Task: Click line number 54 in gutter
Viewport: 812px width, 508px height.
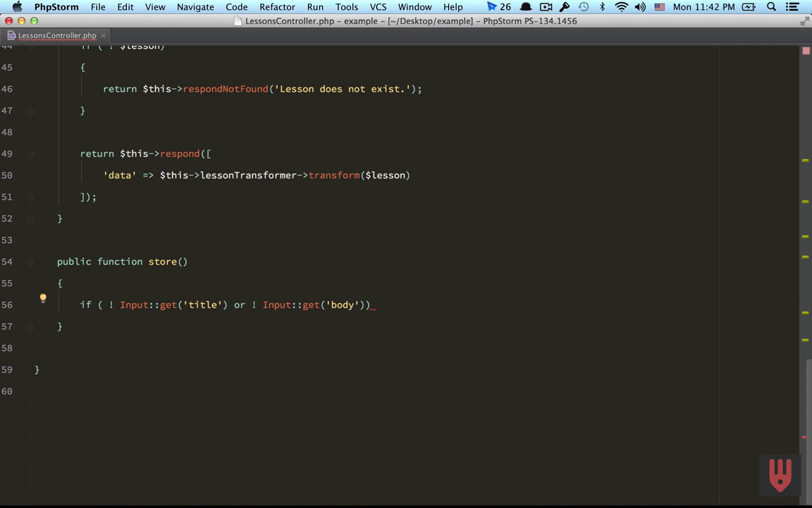Action: click(7, 261)
